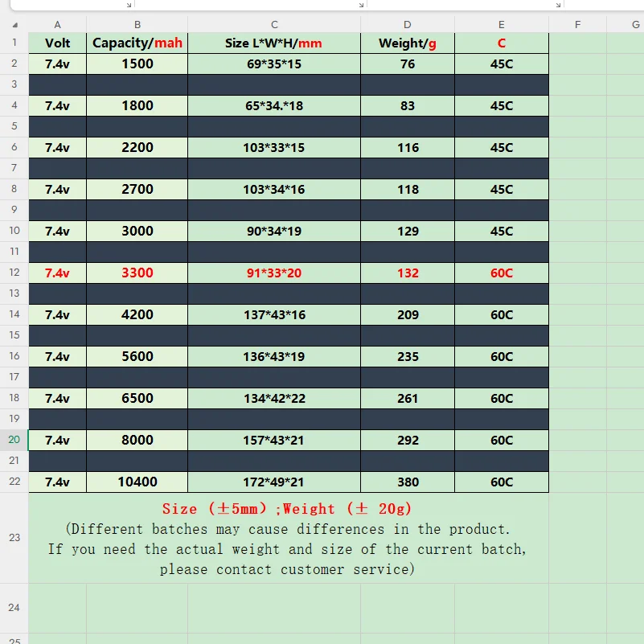Click the select-all corner triangle

coord(15,25)
